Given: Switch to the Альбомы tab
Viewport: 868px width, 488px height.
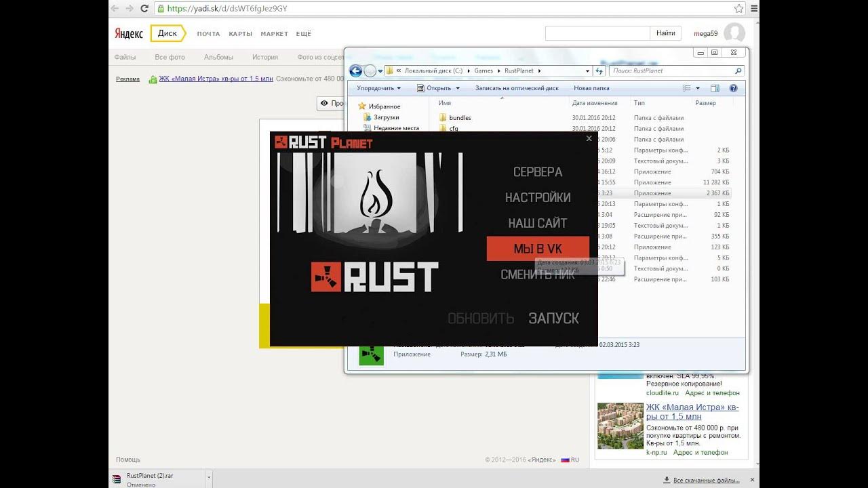Looking at the screenshot, I should tap(218, 57).
